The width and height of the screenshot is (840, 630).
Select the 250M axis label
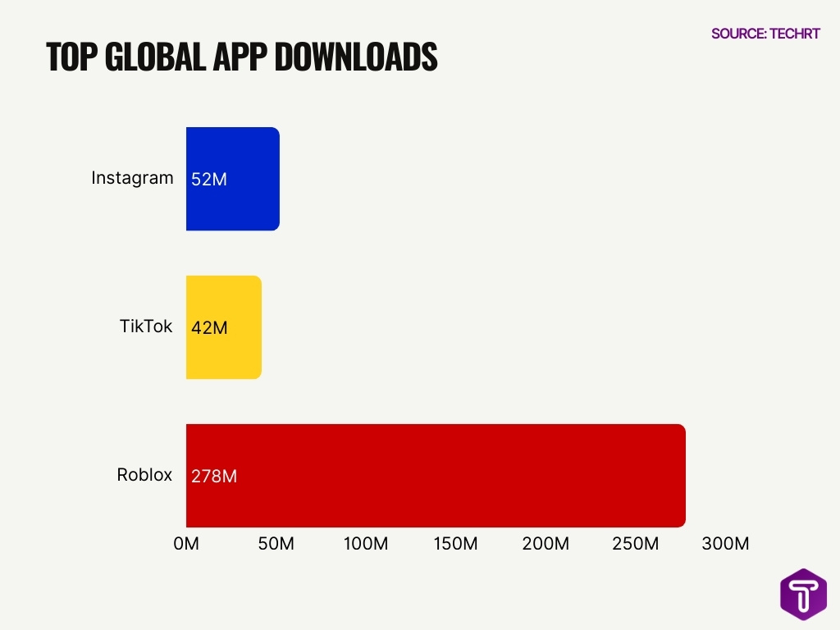[636, 543]
